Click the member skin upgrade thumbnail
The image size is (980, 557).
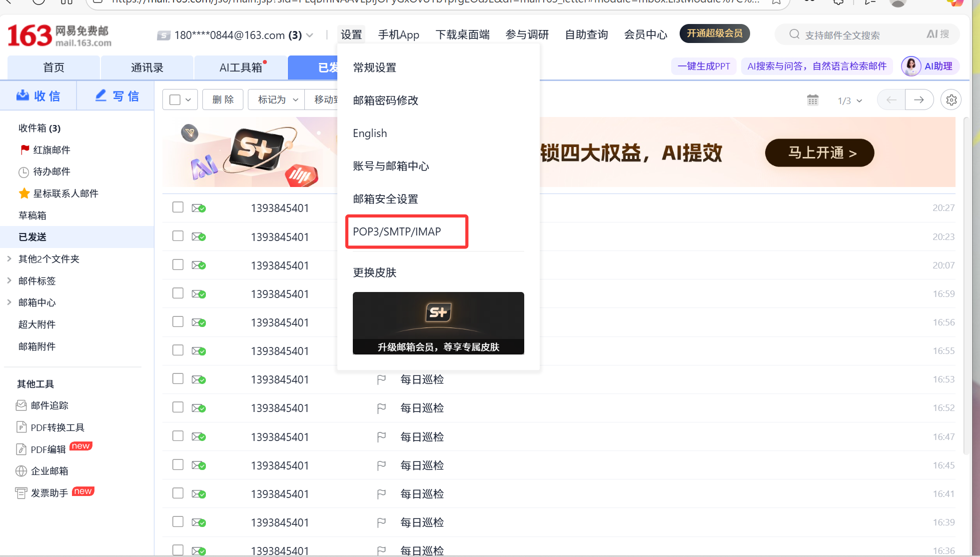pos(438,323)
